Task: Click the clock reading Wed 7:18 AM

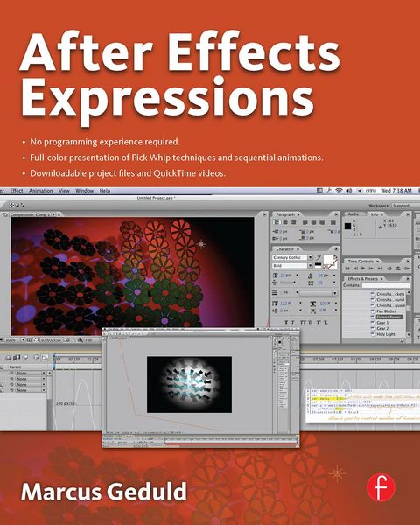Action: 396,191
